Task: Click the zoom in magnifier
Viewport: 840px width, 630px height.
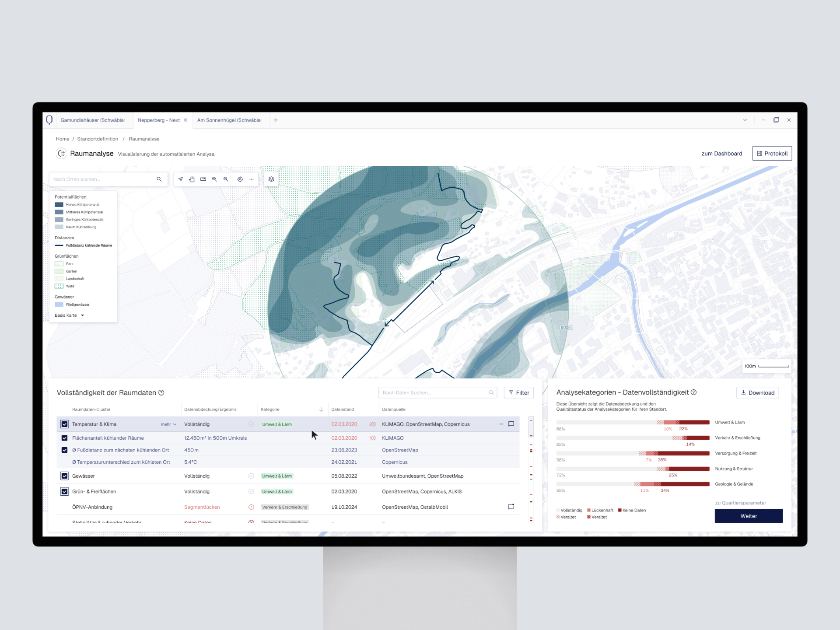Action: pos(214,179)
